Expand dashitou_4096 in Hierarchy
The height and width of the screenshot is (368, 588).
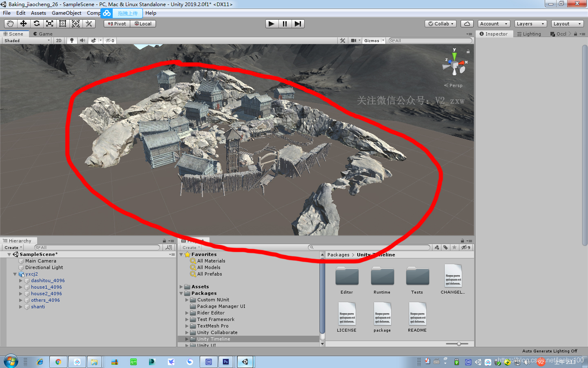[x=20, y=280]
